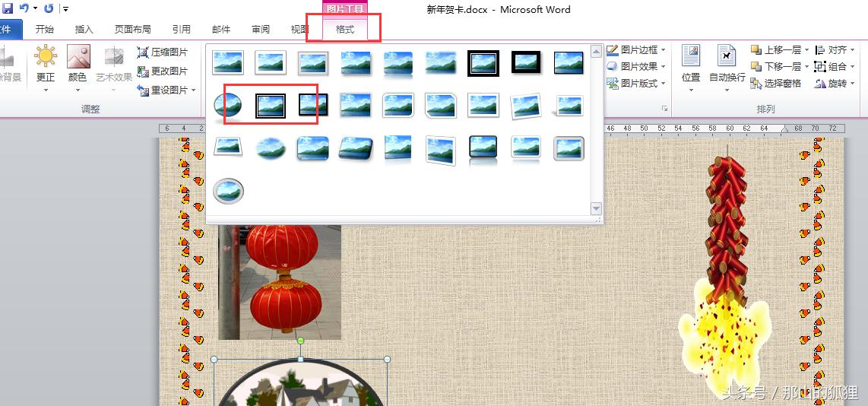The height and width of the screenshot is (406, 868).
Task: Open the 对齐 align menu
Action: (x=835, y=50)
